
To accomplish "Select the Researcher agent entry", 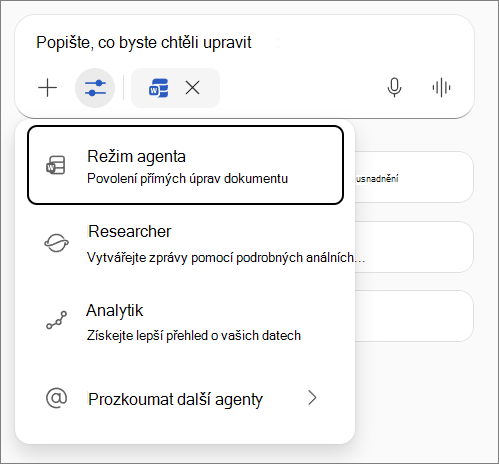I will (x=185, y=244).
